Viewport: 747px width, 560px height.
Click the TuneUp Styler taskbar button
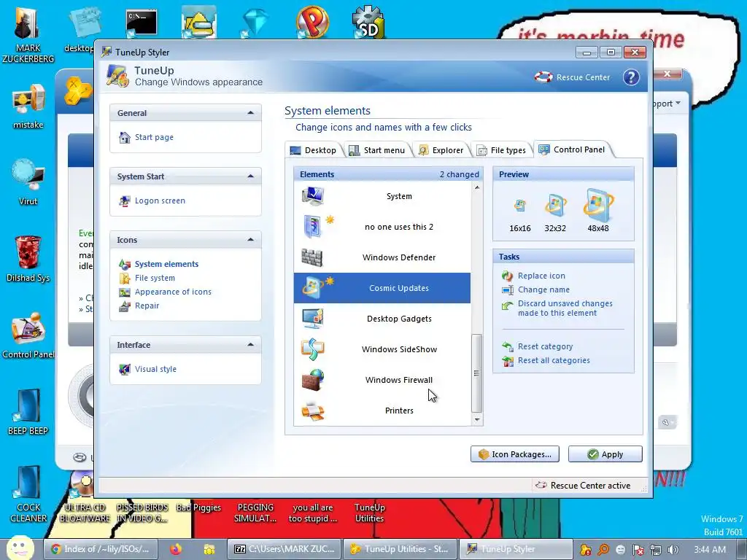tap(516, 548)
